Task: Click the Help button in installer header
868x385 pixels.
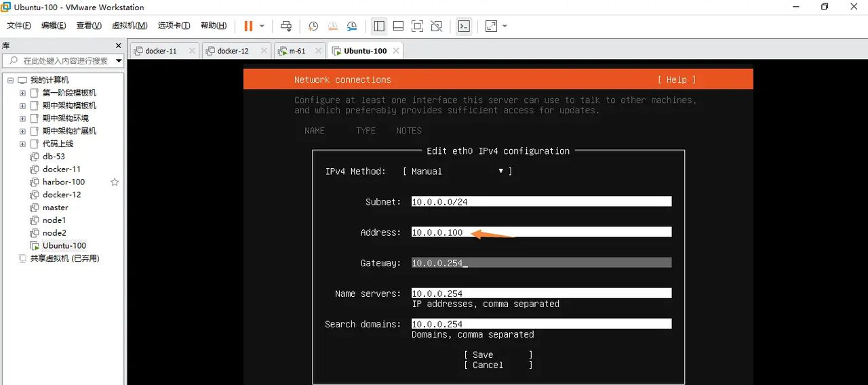Action: pyautogui.click(x=677, y=79)
